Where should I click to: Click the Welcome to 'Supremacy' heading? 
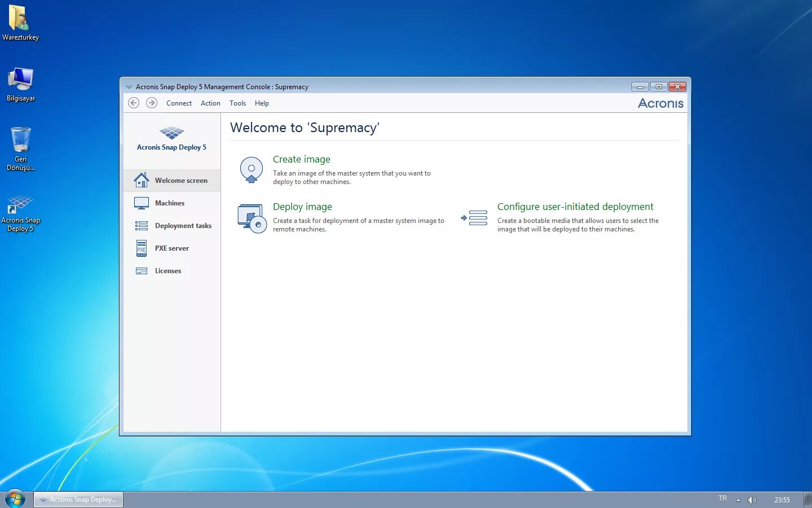point(305,128)
